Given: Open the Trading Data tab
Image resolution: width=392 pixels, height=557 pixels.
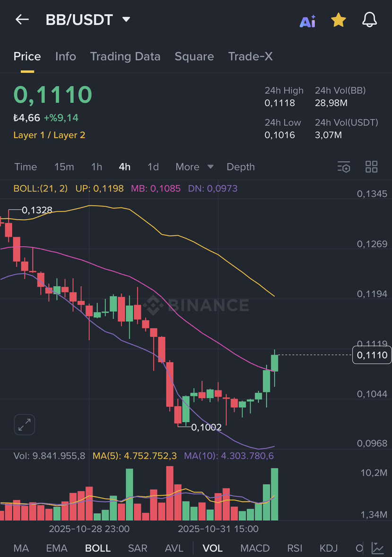Looking at the screenshot, I should point(125,56).
